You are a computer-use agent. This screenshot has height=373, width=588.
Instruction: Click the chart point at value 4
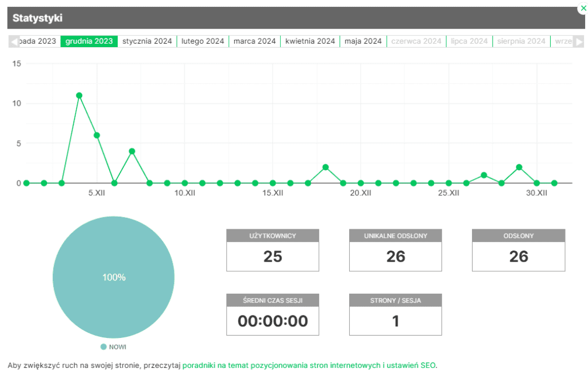(x=132, y=151)
